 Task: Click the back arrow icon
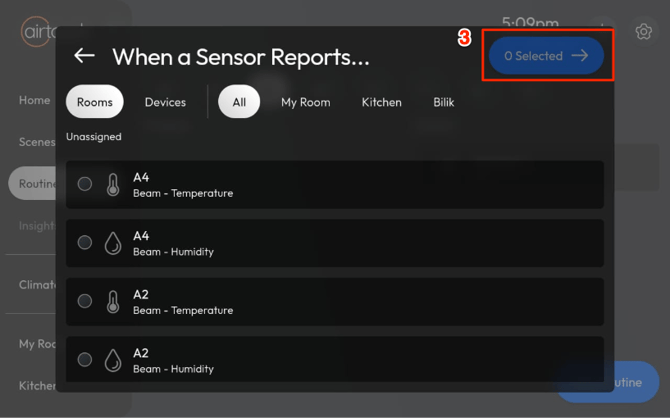click(84, 56)
